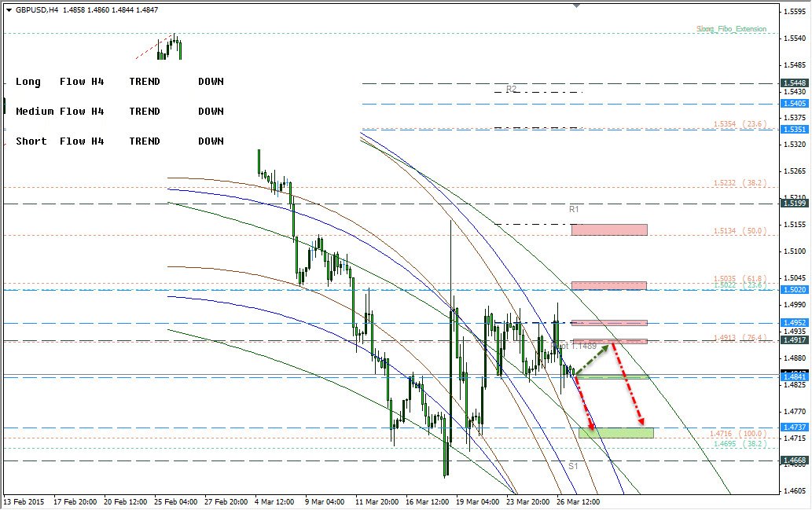
Task: Click the 16 Mar 12:00 time label
Action: (428, 501)
